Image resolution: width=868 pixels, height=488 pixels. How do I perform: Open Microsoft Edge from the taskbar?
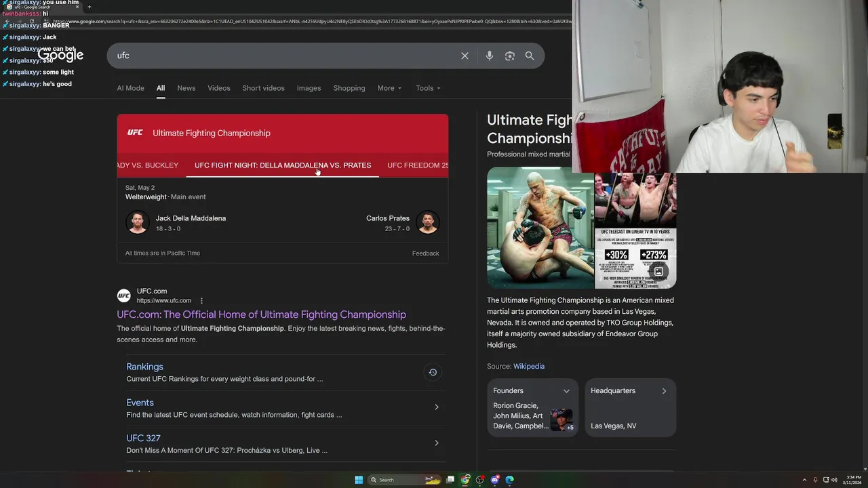pos(509,480)
